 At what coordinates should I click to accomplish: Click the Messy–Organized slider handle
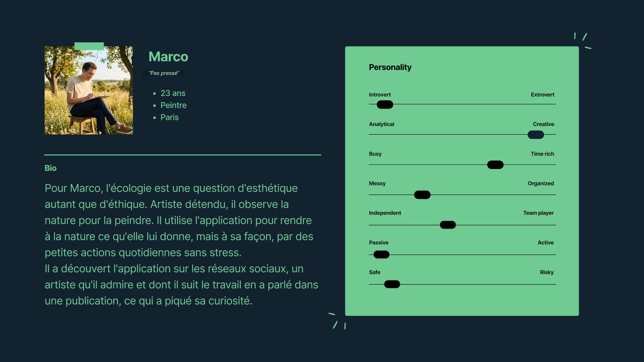pos(422,195)
